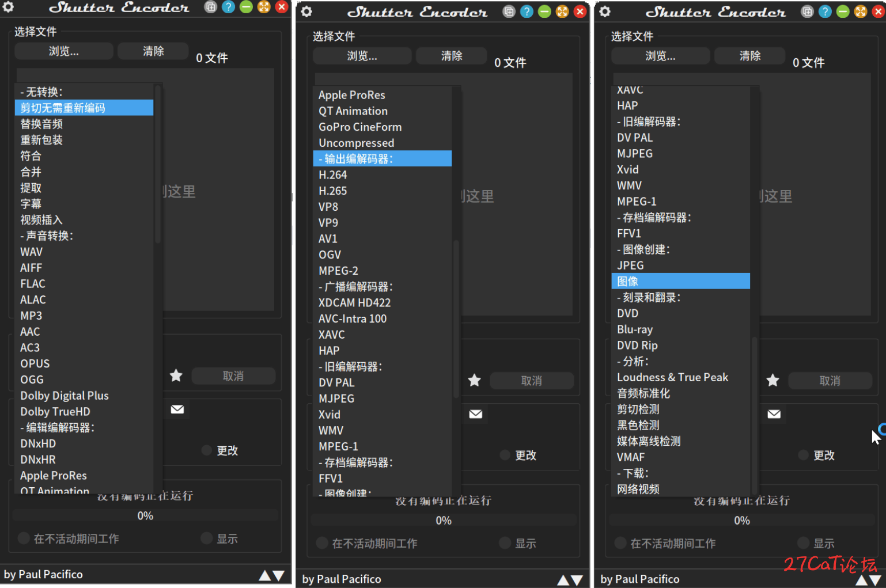This screenshot has height=588, width=886.
Task: Open settings gear in left window
Action: pyautogui.click(x=8, y=7)
